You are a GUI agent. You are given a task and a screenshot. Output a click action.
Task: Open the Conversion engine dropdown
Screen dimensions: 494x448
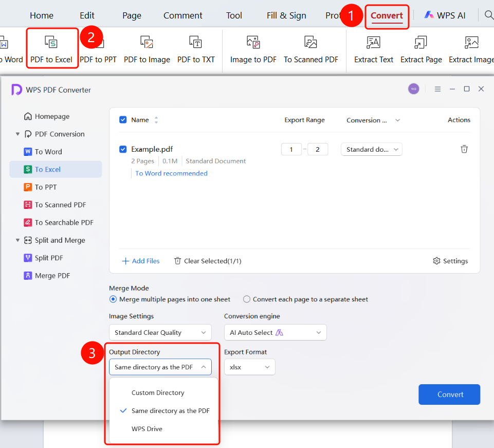(x=276, y=332)
